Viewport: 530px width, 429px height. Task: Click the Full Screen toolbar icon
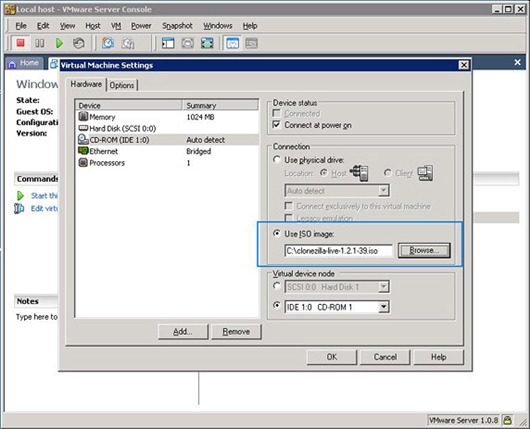(x=207, y=43)
